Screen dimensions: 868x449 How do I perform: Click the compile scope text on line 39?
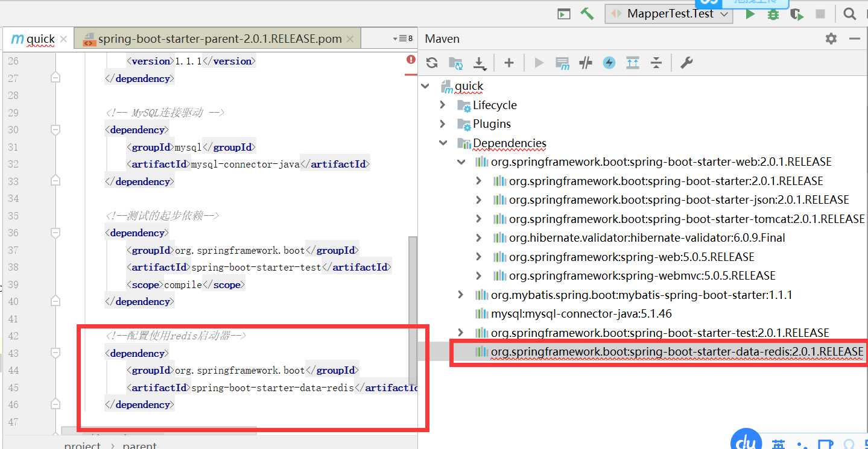tap(183, 284)
